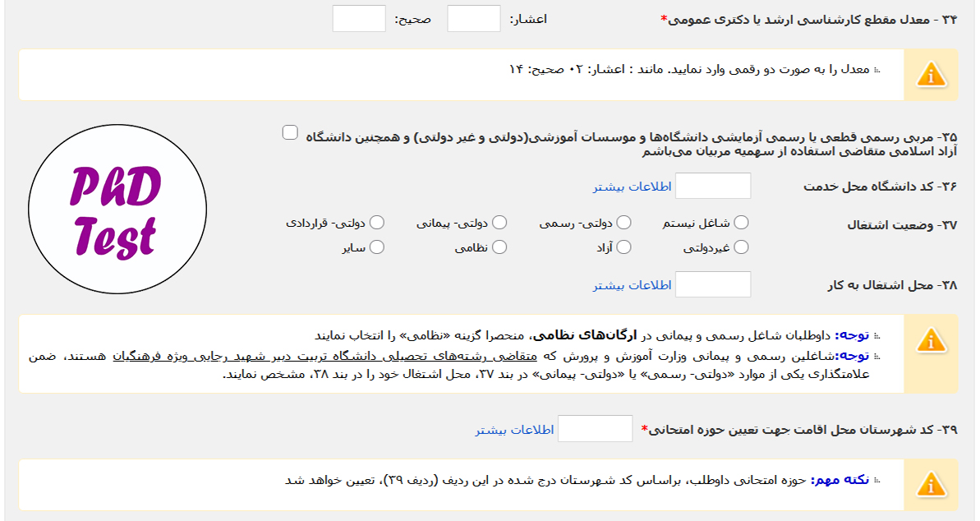Select the دولتی- پیمانی employment option
The image size is (980, 521).
[499, 223]
